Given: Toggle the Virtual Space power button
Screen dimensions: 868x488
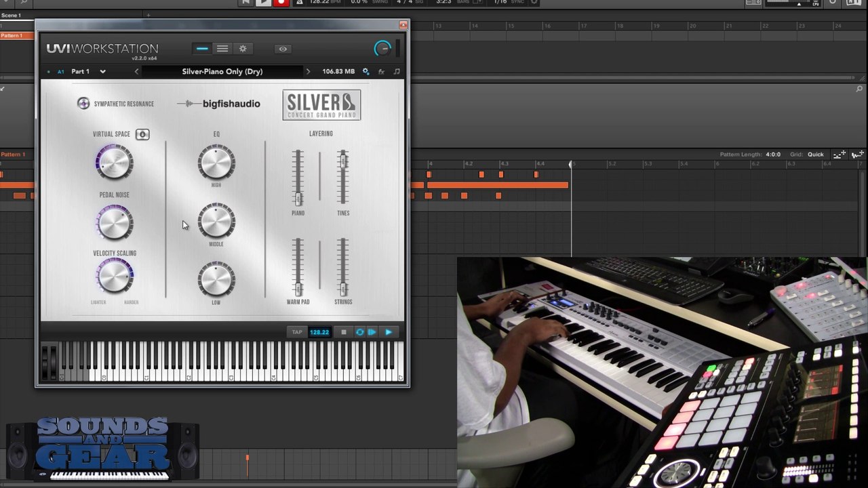Looking at the screenshot, I should click(x=142, y=134).
